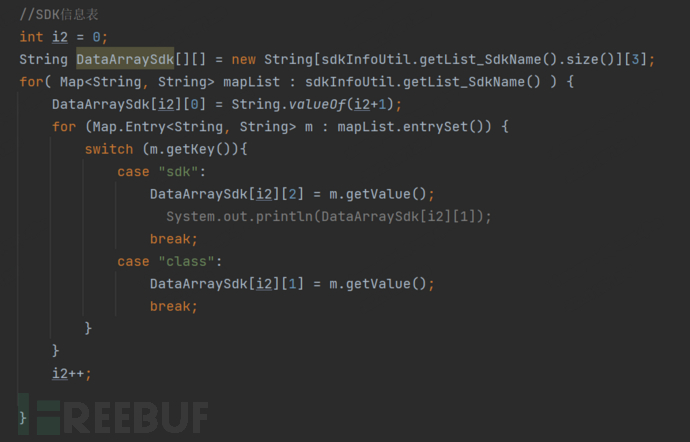The height and width of the screenshot is (442, 690).
Task: Click the first 'break;' statement under case sdk
Action: tap(174, 239)
